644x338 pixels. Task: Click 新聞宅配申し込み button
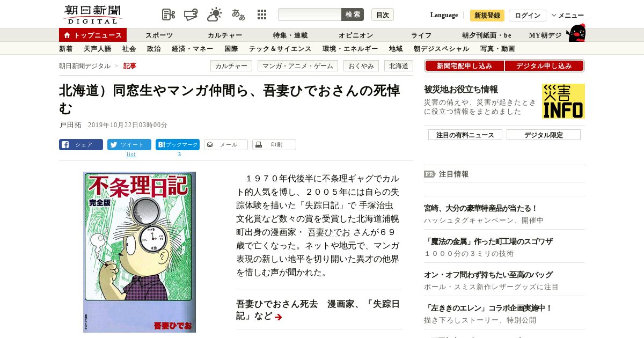(465, 65)
